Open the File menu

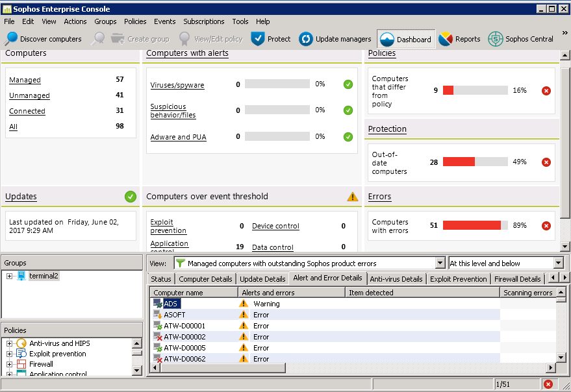pos(9,21)
